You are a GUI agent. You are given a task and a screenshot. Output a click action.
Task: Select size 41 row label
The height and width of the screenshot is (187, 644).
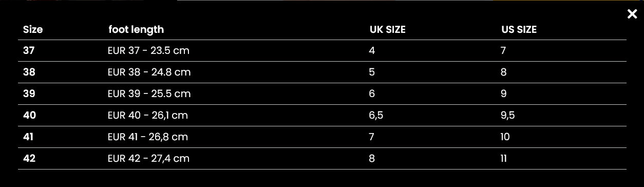tap(29, 137)
